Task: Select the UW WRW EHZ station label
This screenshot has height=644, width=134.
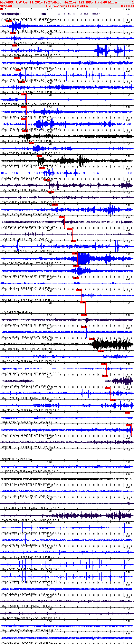Action: [x=10, y=643]
